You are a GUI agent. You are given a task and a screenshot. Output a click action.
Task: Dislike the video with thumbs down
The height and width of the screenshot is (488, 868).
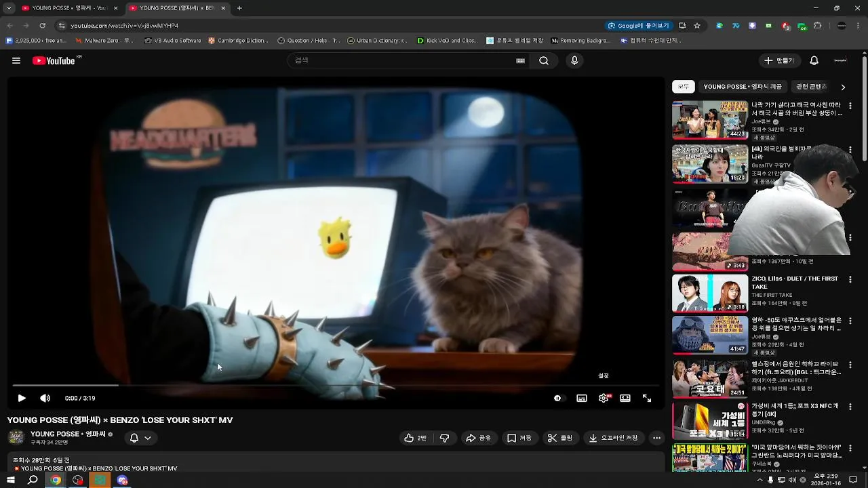tap(445, 438)
